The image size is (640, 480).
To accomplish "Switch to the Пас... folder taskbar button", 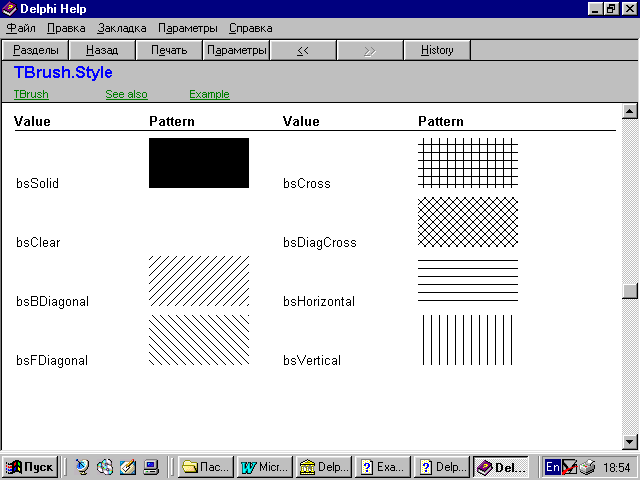I will pyautogui.click(x=206, y=467).
